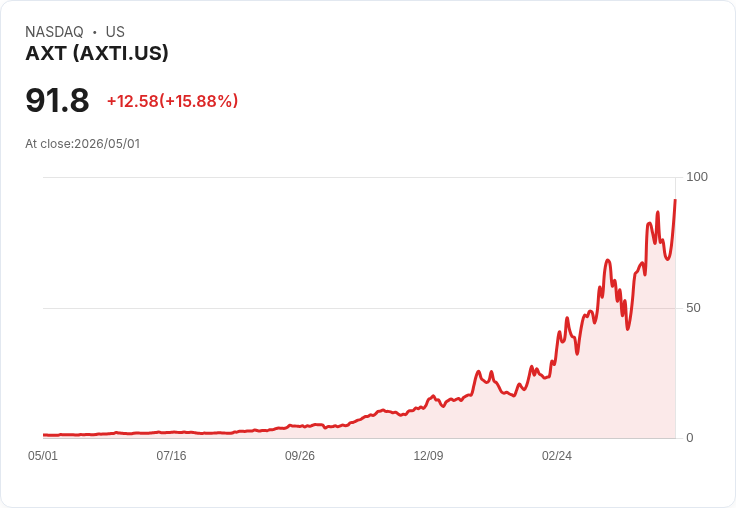736x508 pixels.
Task: Click the 09/26 date on x-axis
Action: [x=300, y=455]
